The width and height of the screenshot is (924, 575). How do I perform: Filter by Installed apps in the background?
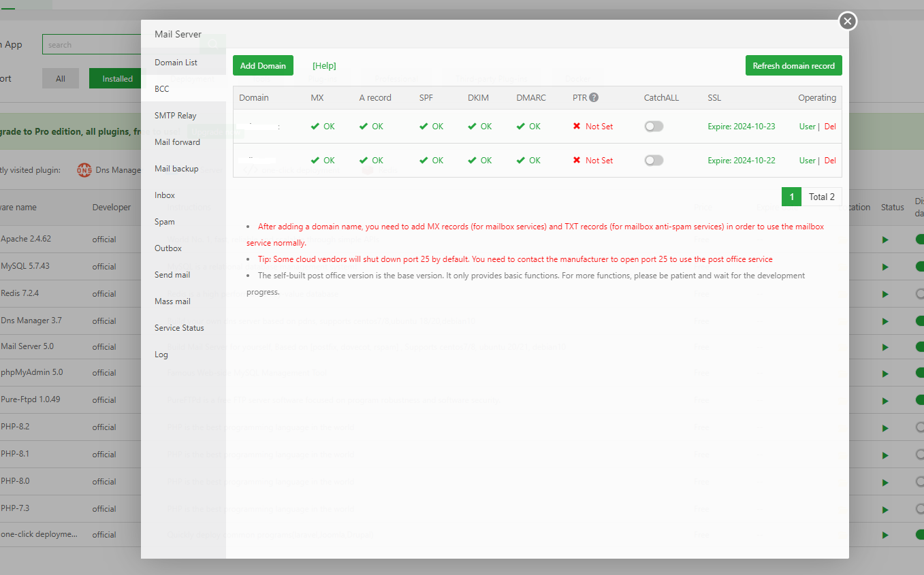coord(117,78)
